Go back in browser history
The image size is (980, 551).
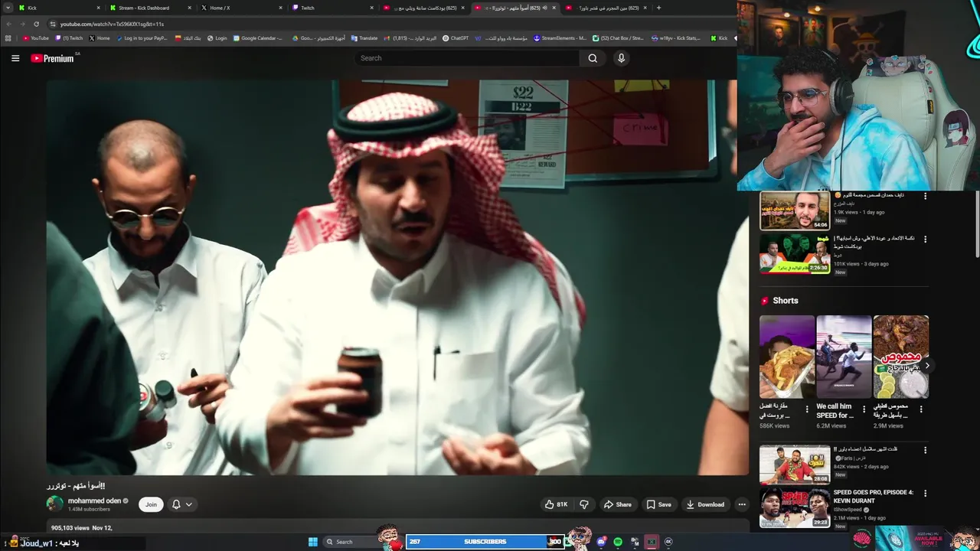8,24
